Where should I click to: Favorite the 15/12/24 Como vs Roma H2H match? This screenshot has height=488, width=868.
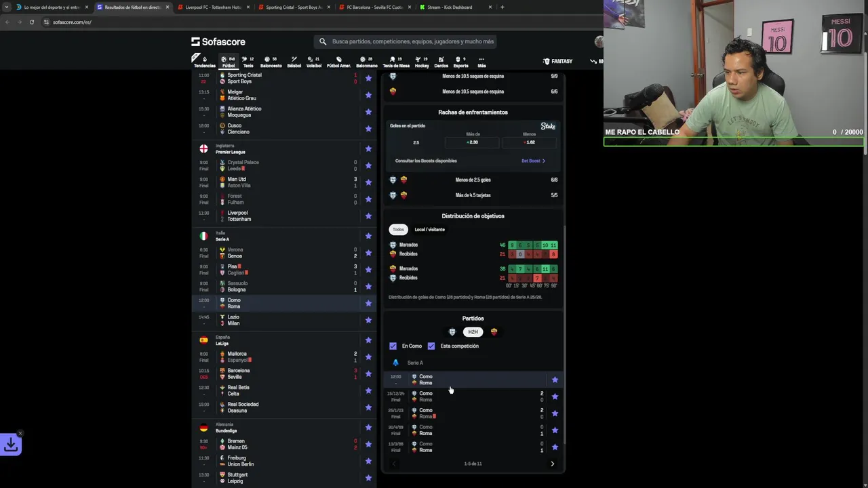point(555,396)
